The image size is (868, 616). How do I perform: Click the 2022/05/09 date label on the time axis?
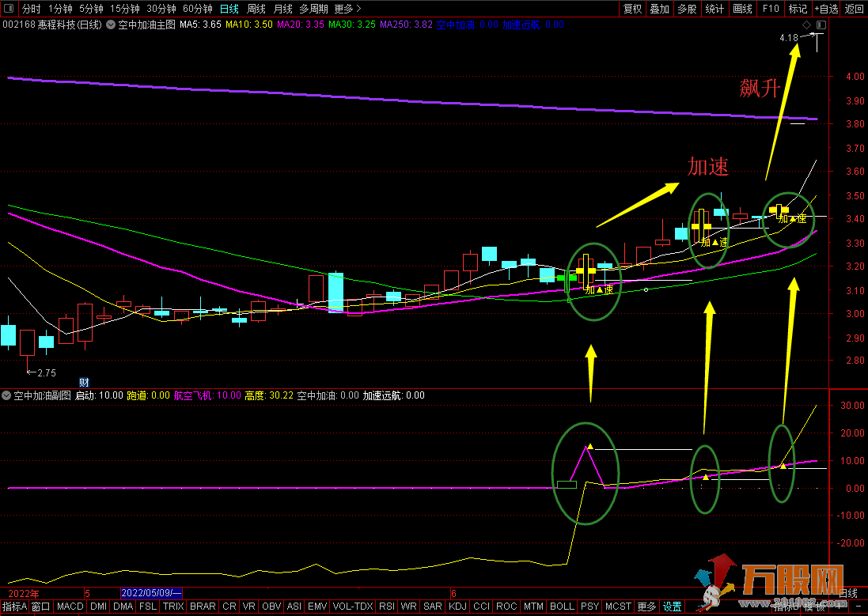coord(151,593)
